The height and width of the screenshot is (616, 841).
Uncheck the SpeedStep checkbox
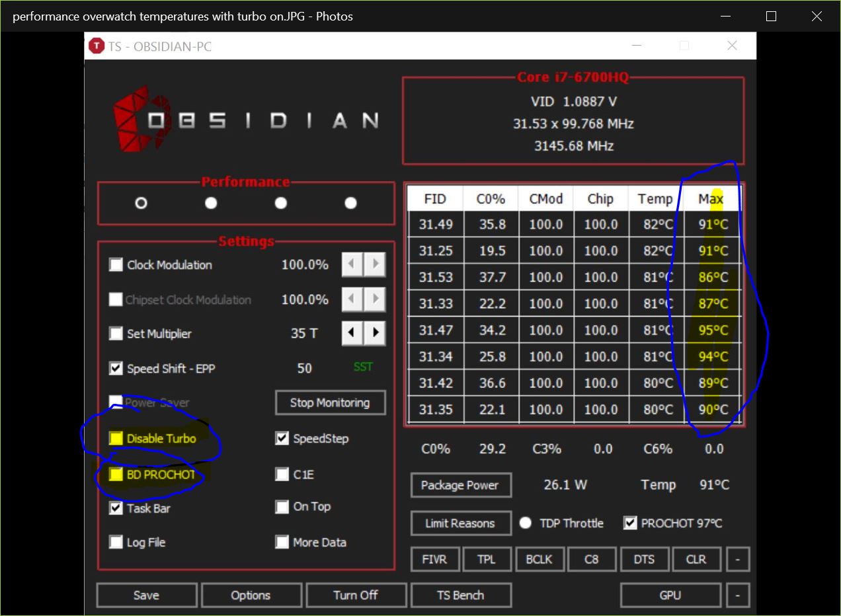tap(282, 438)
